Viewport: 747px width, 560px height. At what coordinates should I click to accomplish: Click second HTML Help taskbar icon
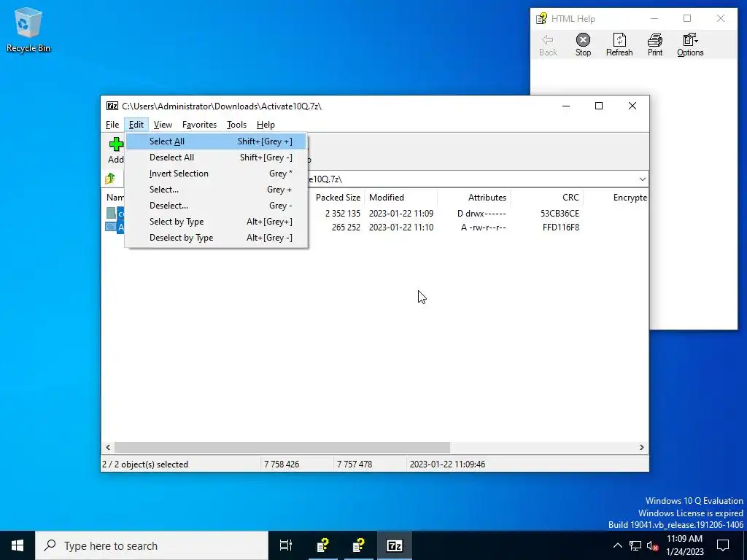point(359,545)
